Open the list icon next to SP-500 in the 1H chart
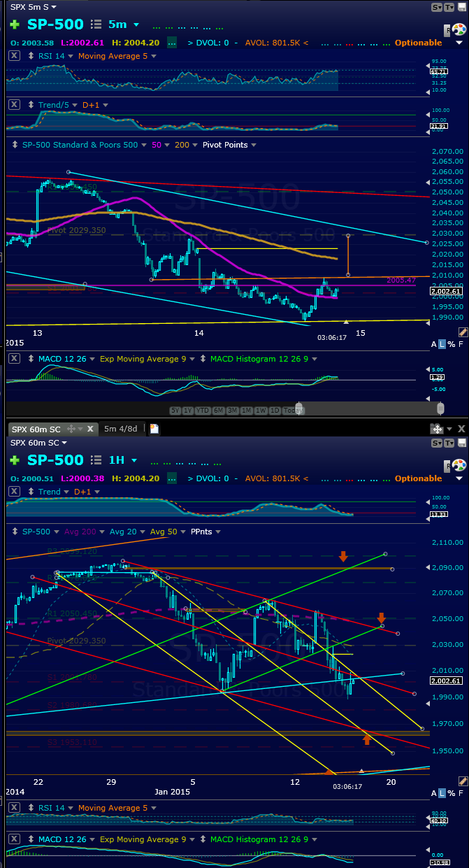469x868 pixels. pos(96,460)
